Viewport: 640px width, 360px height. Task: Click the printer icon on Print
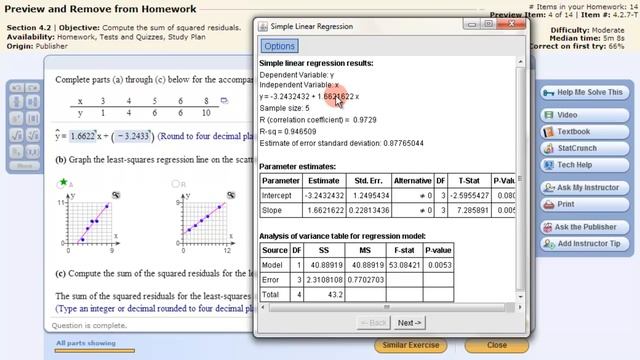click(549, 204)
